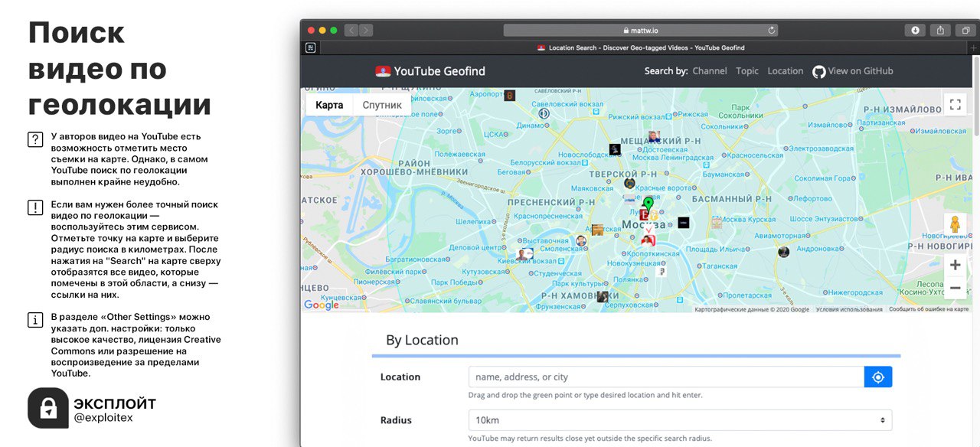This screenshot has height=447, width=980.
Task: Open the round face marker near Смоленская
Action: tap(581, 241)
